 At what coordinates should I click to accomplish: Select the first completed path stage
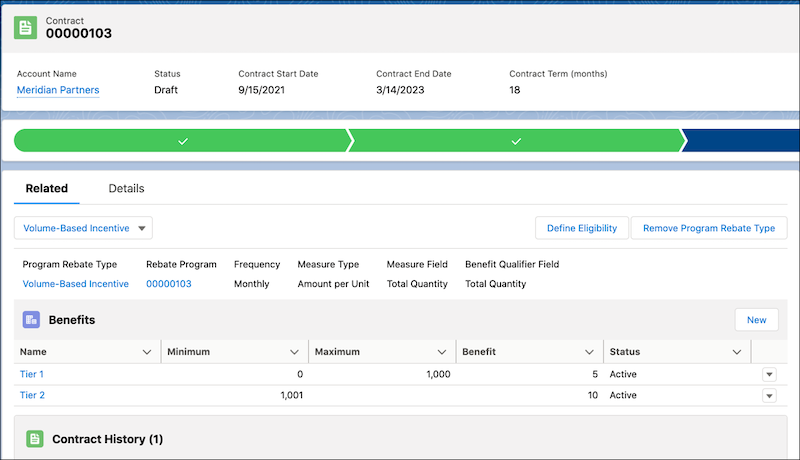(183, 141)
